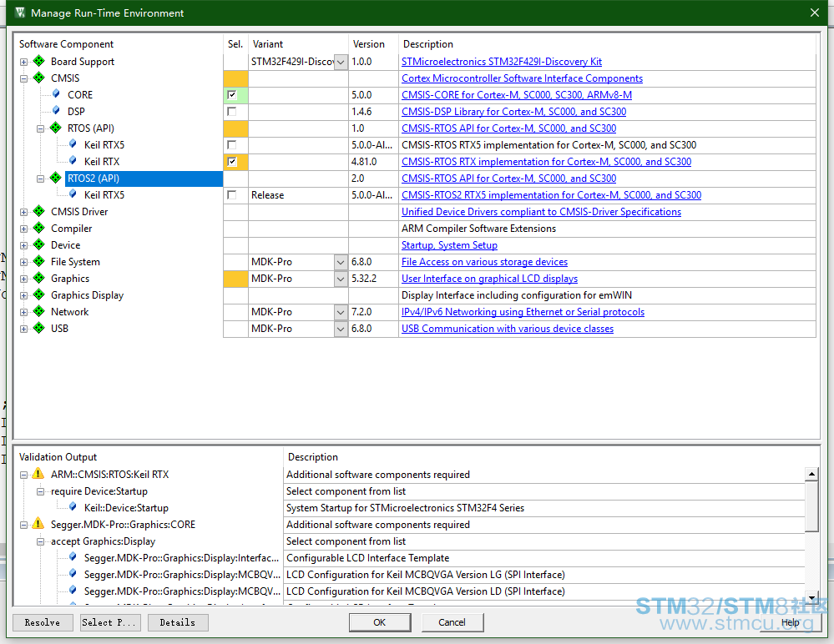Click the Keil uVision icon in the title bar
The image size is (834, 644).
20,13
